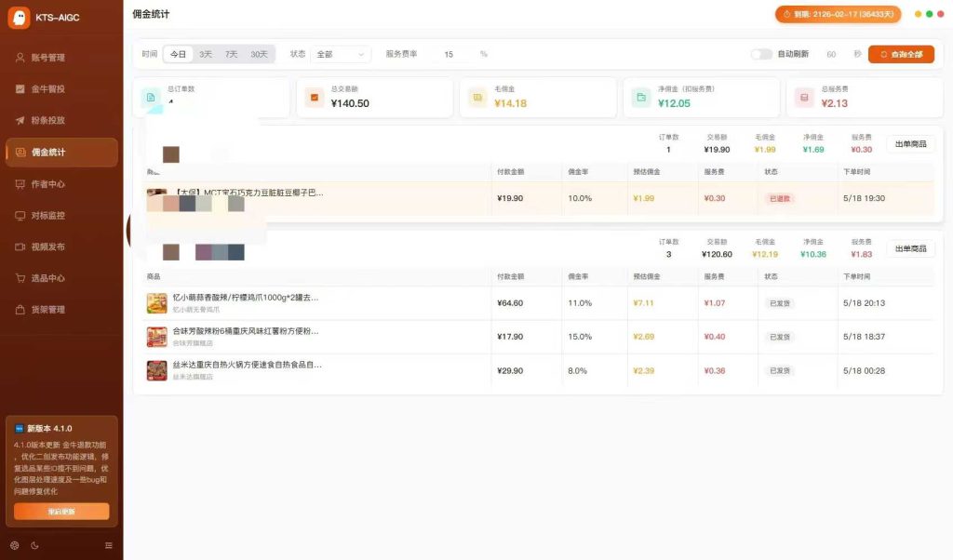Click the 丝米达自热火锅 product thumbnail
The width and height of the screenshot is (953, 560).
156,370
